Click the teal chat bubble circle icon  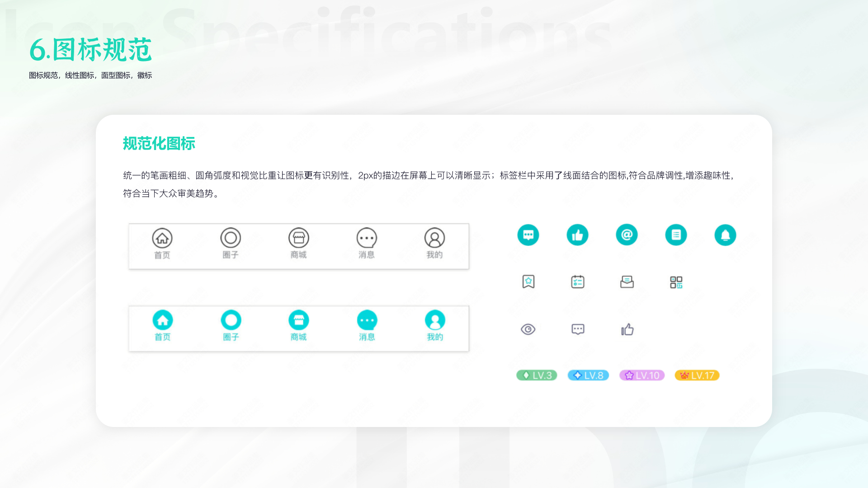(528, 235)
